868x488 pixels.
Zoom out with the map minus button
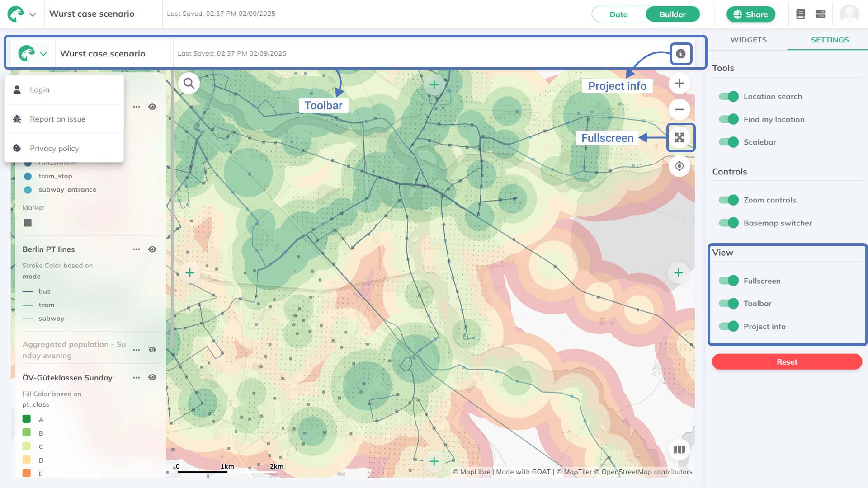(679, 110)
